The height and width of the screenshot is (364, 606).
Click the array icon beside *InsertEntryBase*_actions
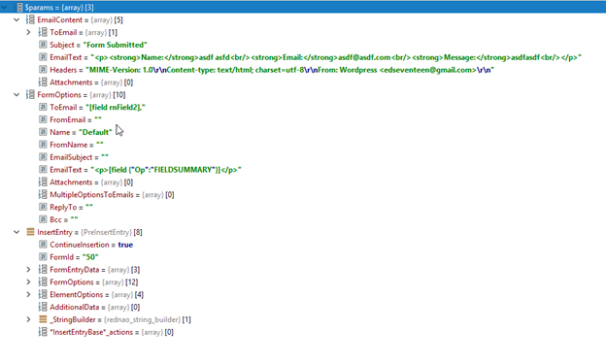(x=43, y=332)
